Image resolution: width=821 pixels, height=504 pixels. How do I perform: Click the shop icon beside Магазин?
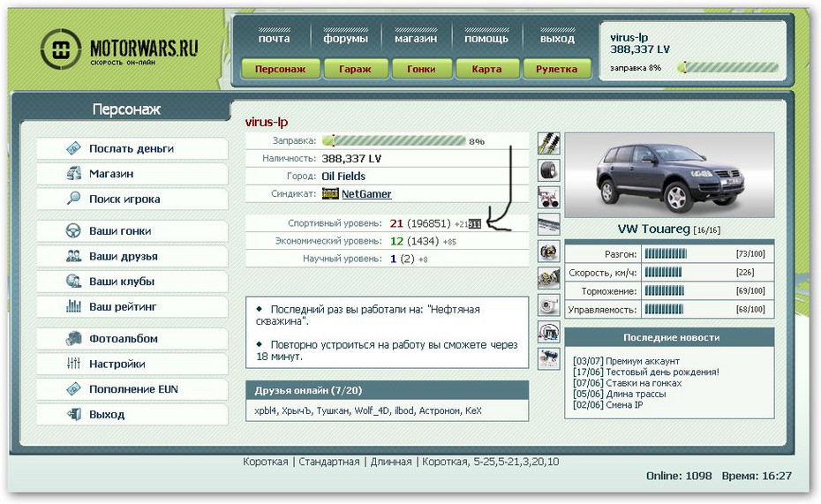[x=74, y=173]
